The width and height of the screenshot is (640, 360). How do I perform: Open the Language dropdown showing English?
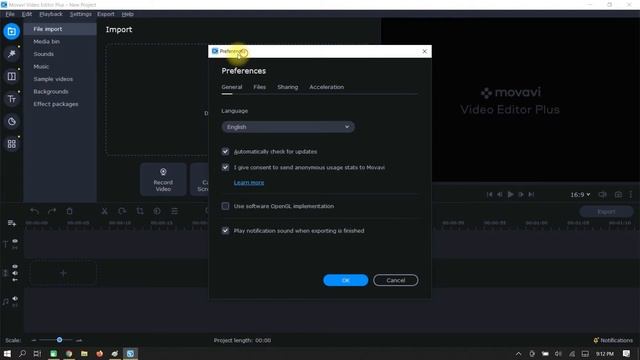click(288, 127)
